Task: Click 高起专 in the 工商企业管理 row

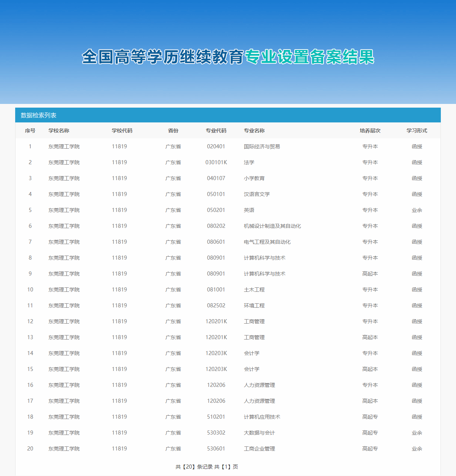Action: coord(370,449)
